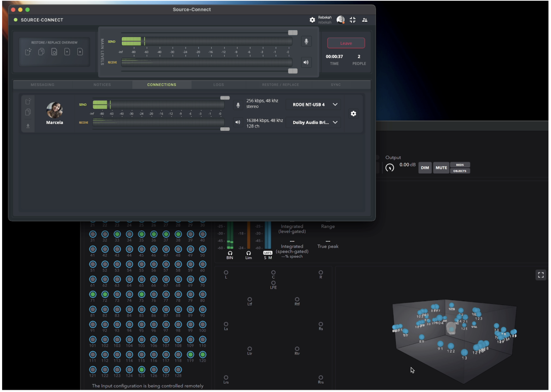Screen dimensions: 551x392
Task: Open the Logs tab
Action: pyautogui.click(x=219, y=85)
